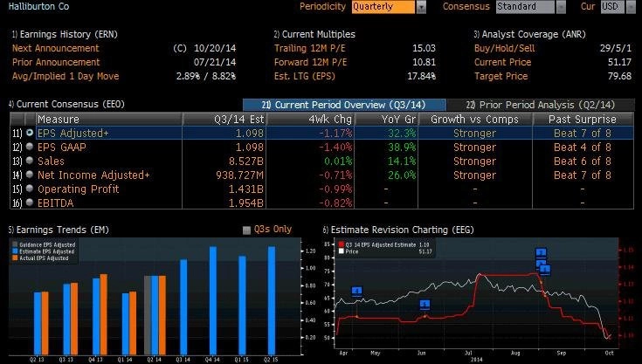
Task: Click the arrow beside the Standard field
Action: [x=561, y=7]
